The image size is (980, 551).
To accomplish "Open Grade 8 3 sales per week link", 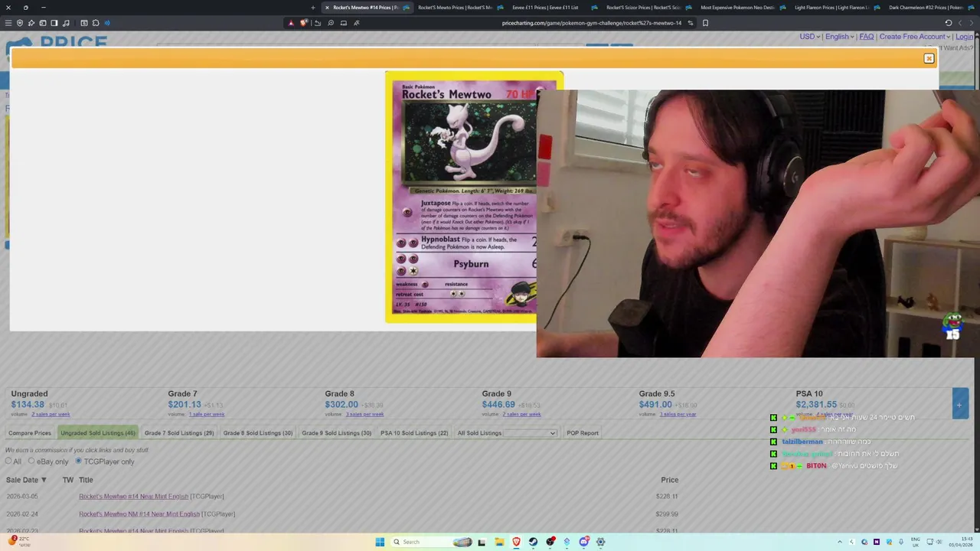I will (x=364, y=414).
